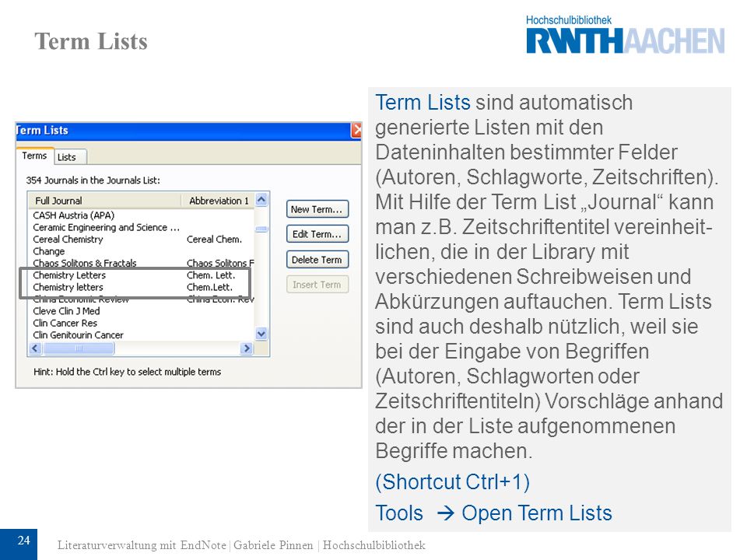
Task: Select the CASH Austria (APA) journal
Action: [x=74, y=215]
